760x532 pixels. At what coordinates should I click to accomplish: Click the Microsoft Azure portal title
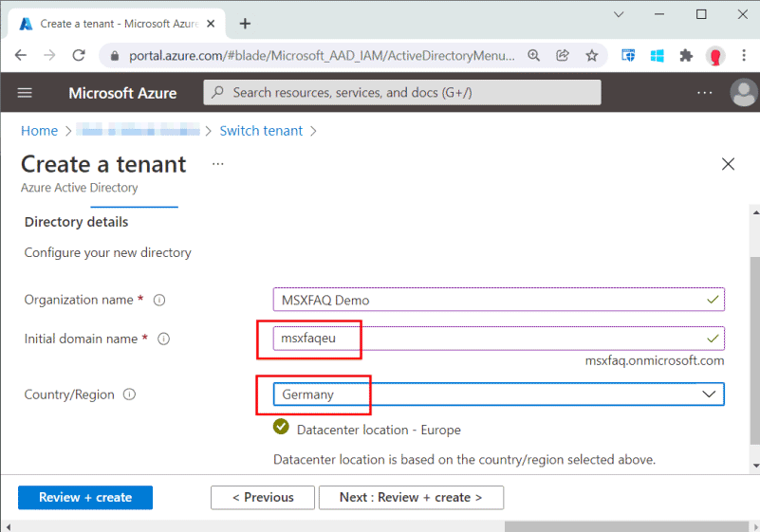[122, 93]
